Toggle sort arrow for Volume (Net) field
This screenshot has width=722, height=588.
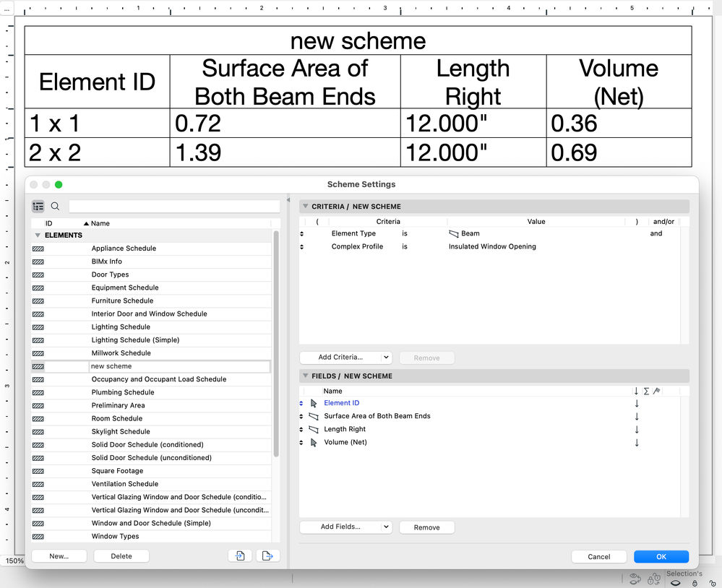[x=637, y=442]
